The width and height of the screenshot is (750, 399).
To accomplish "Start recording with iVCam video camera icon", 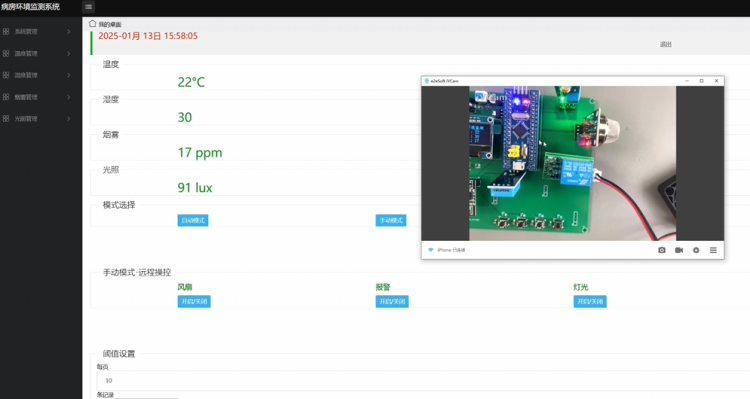I will point(679,250).
